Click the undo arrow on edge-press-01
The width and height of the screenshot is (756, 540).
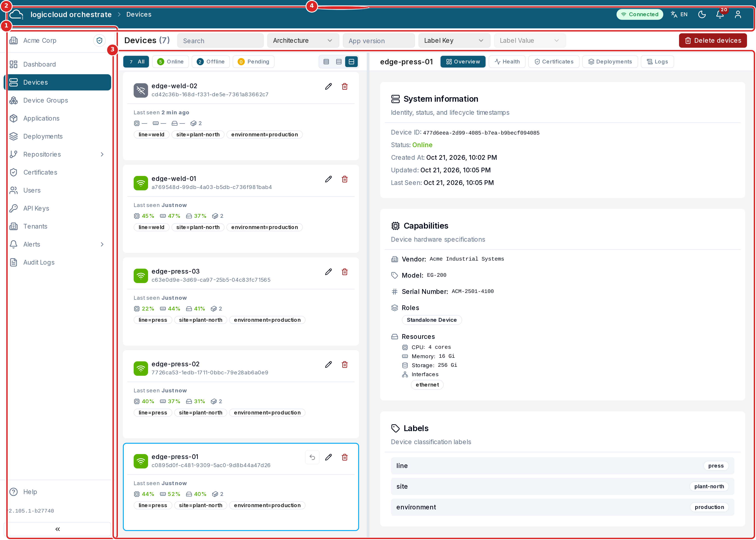[312, 457]
